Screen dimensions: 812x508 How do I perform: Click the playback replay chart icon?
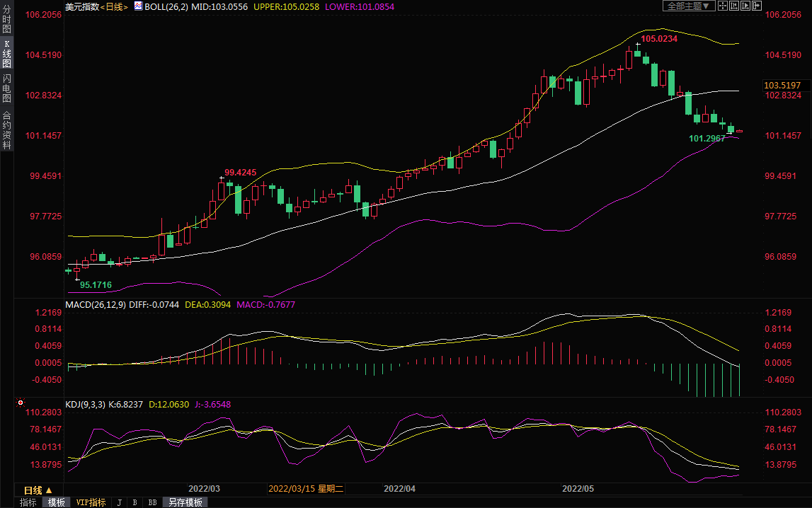click(x=745, y=6)
